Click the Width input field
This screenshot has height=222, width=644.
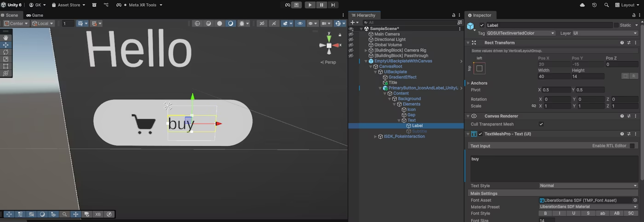click(x=553, y=76)
